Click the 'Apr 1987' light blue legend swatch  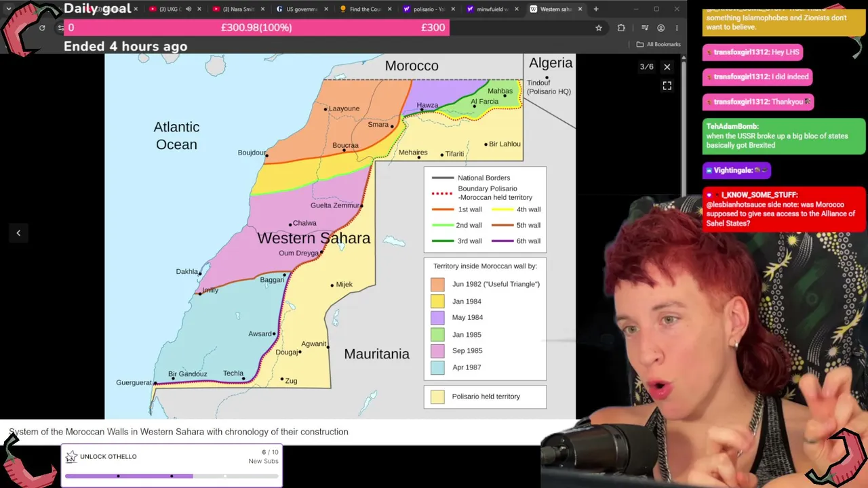(437, 367)
